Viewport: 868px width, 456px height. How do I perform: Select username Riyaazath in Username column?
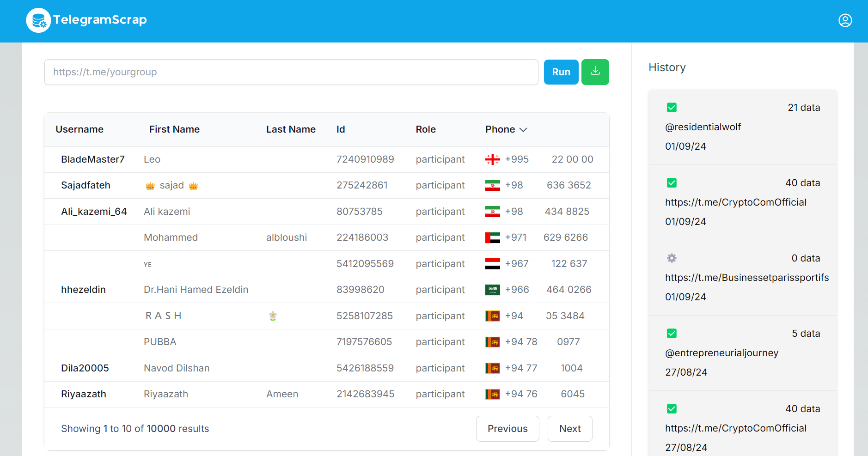84,394
